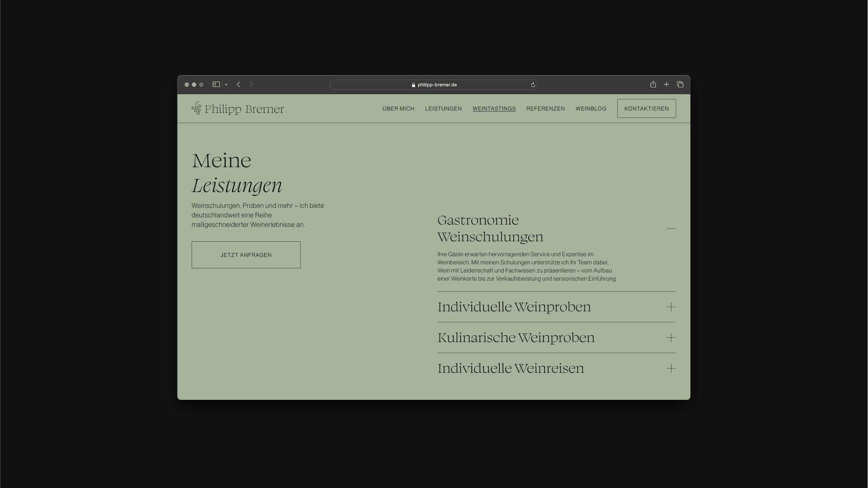The image size is (868, 488).
Task: Show the tab overview icon
Action: [680, 84]
